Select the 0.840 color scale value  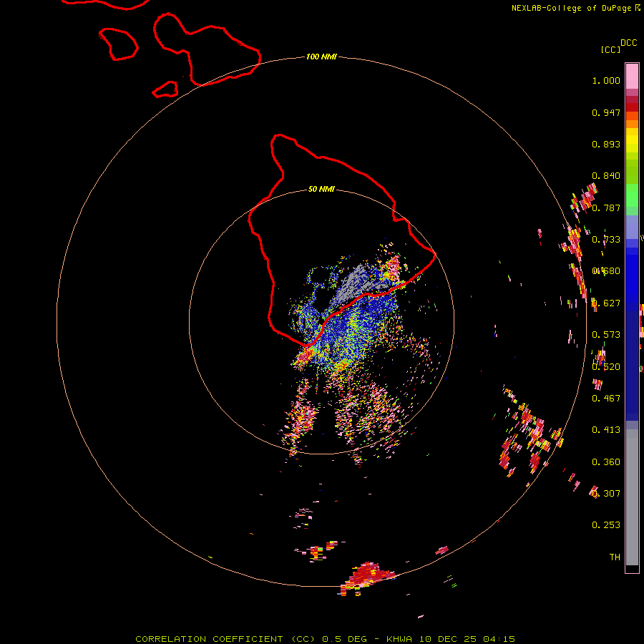click(606, 176)
